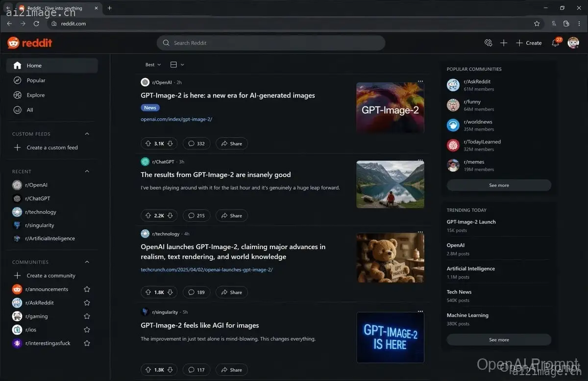588x381 pixels.
Task: Open the notifications bell icon
Action: coord(555,43)
